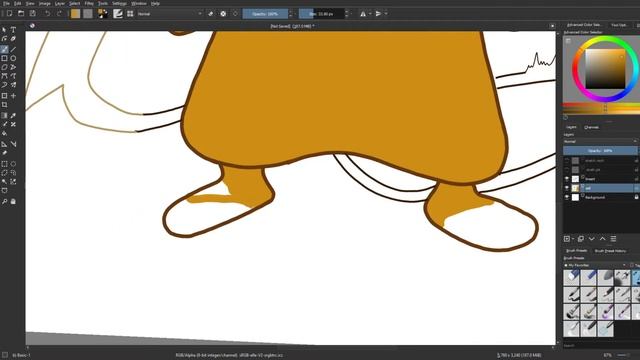Adjust the brush Opacity slider in toolbar
640x360 pixels.
265,13
